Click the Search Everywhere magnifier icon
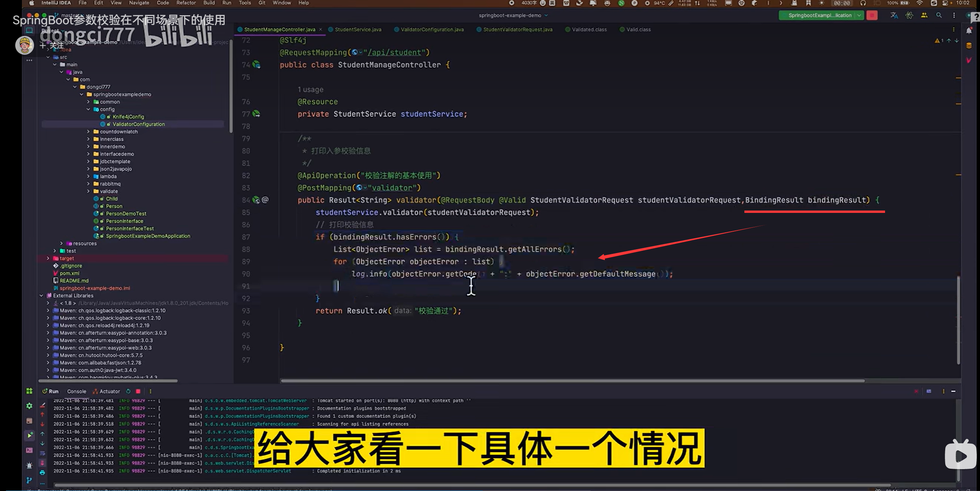Screen dimensions: 980x491 pyautogui.click(x=939, y=15)
